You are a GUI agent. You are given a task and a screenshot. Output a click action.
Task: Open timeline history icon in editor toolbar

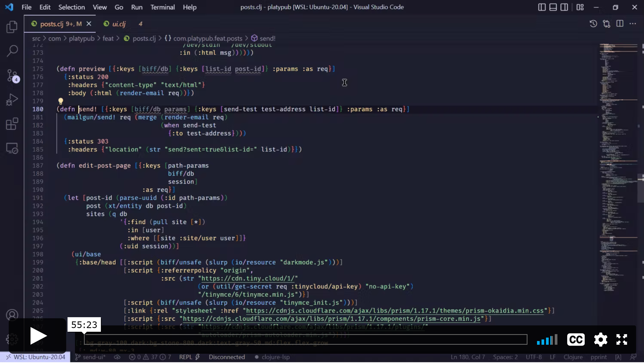[x=593, y=24]
